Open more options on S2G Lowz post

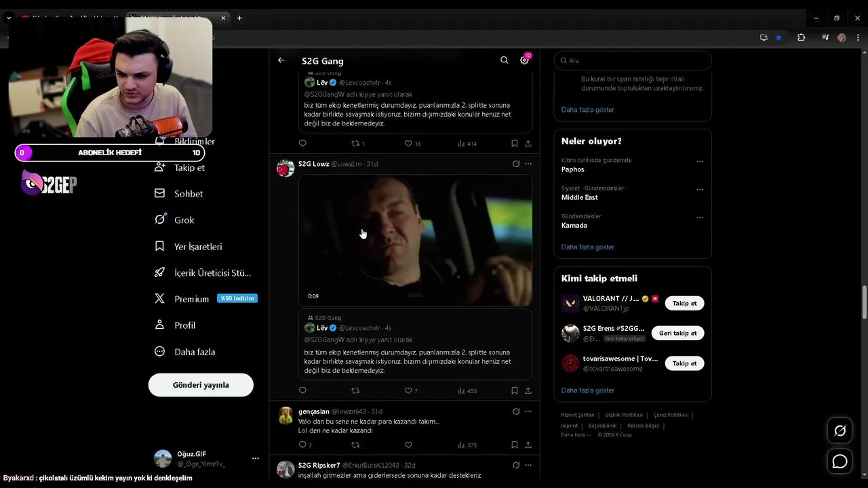(528, 164)
